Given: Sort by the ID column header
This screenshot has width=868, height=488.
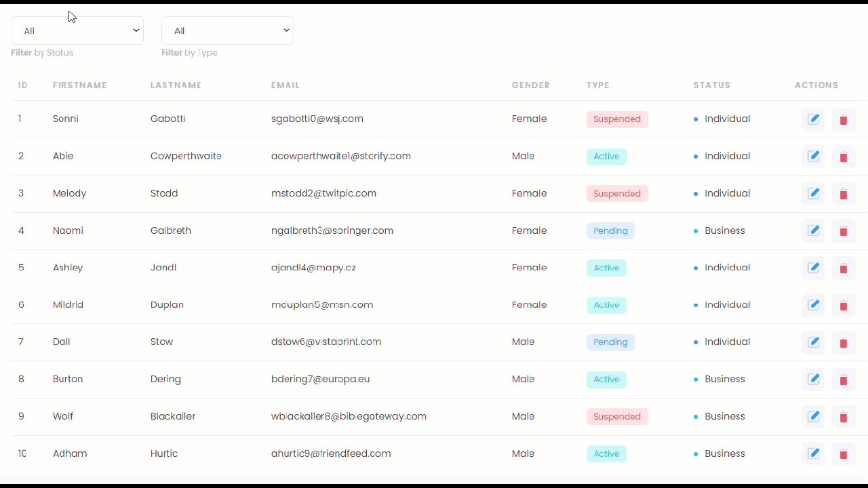Looking at the screenshot, I should click(23, 85).
